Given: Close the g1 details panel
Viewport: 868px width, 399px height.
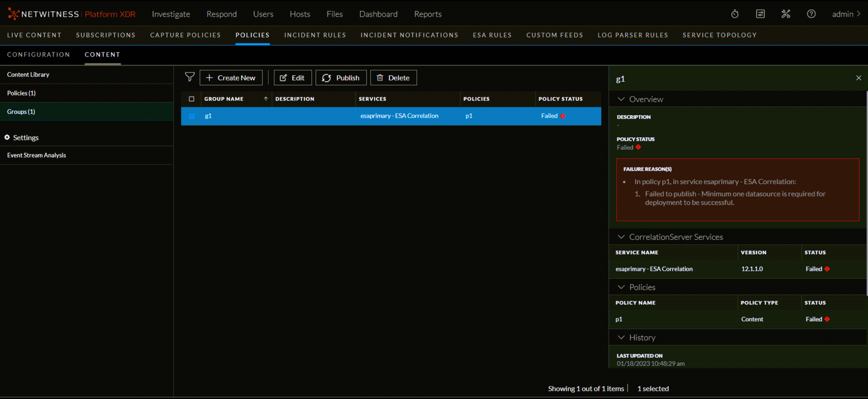Looking at the screenshot, I should [x=858, y=78].
